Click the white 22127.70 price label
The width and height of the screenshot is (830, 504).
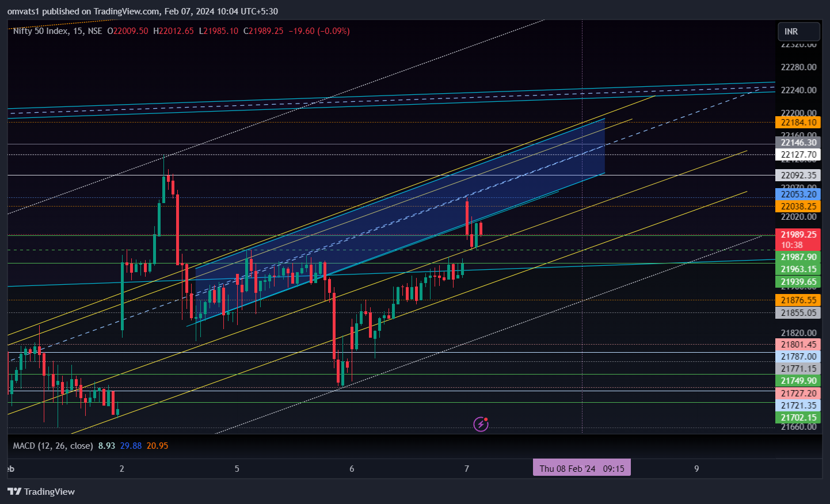[798, 155]
